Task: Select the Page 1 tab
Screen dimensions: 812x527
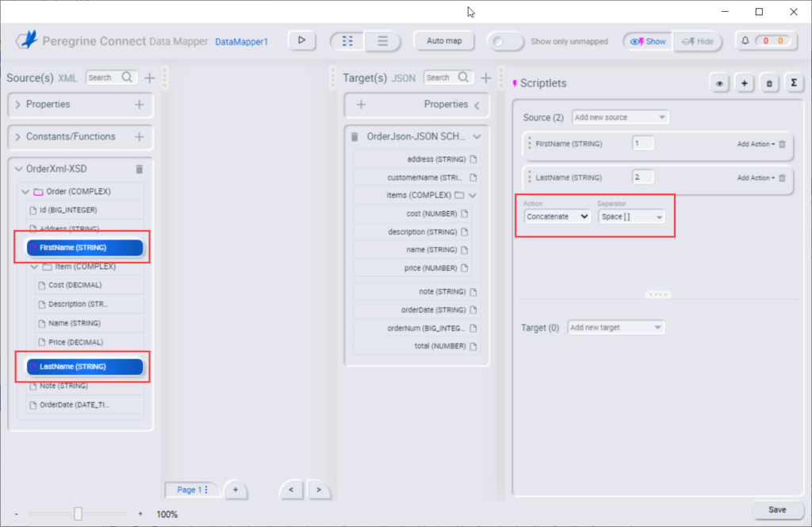Action: (189, 490)
